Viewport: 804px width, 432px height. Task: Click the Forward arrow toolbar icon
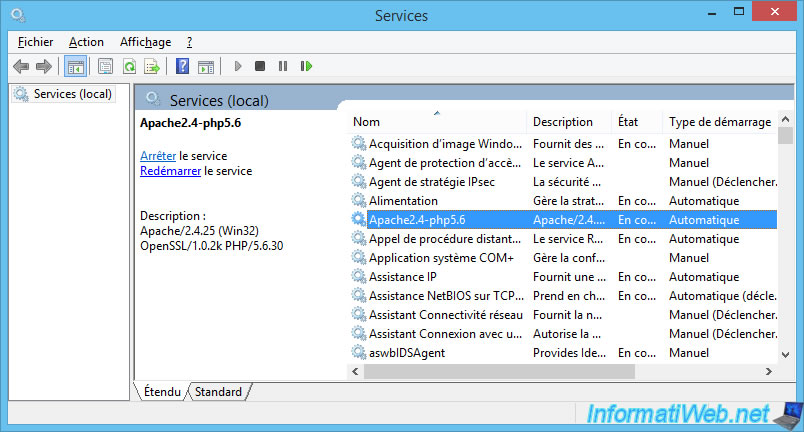click(44, 66)
